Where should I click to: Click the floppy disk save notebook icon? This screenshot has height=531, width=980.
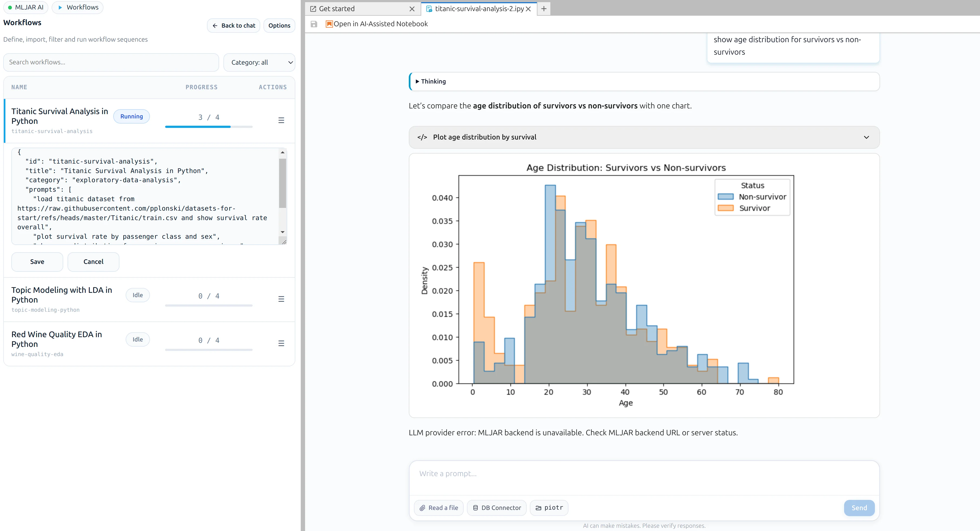point(314,24)
